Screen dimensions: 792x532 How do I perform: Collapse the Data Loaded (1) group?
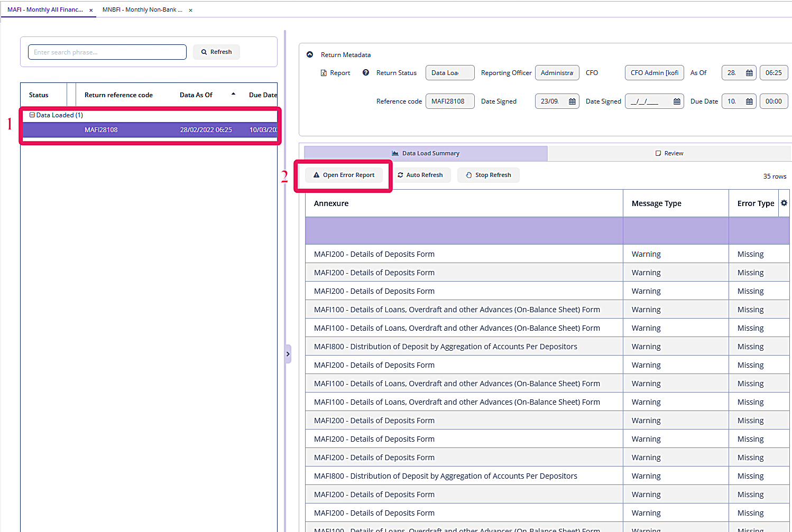click(x=32, y=115)
